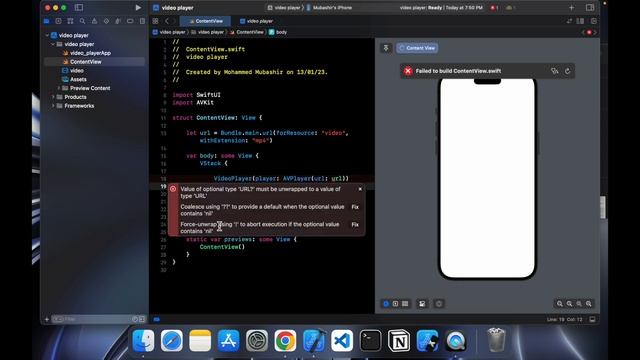Open the related items grid menu
The width and height of the screenshot is (640, 360).
click(155, 21)
